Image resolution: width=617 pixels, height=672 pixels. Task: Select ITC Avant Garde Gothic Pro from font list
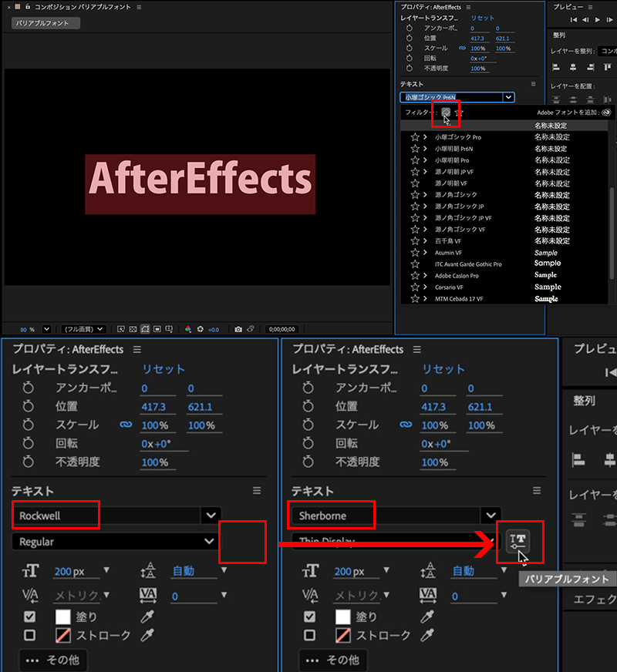467,264
